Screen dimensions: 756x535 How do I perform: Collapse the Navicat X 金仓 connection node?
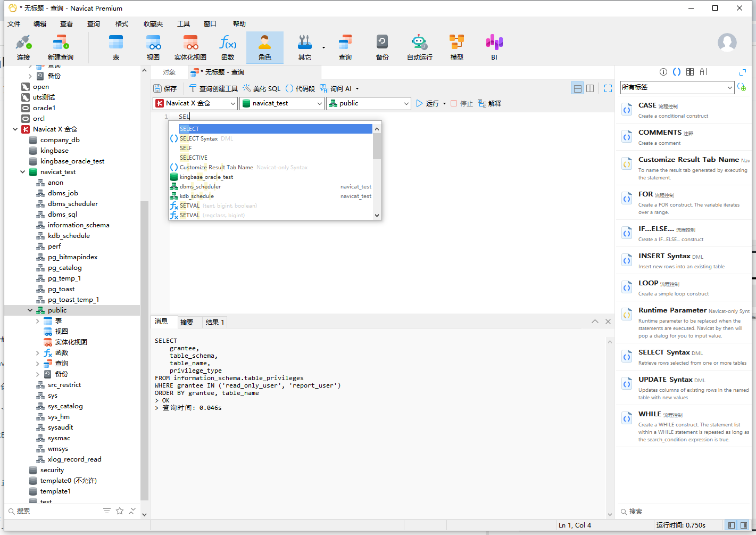click(15, 129)
